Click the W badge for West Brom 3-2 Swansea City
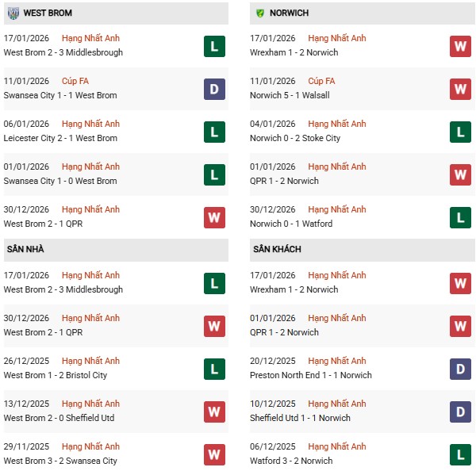Image resolution: width=476 pixels, height=471 pixels. [x=214, y=454]
